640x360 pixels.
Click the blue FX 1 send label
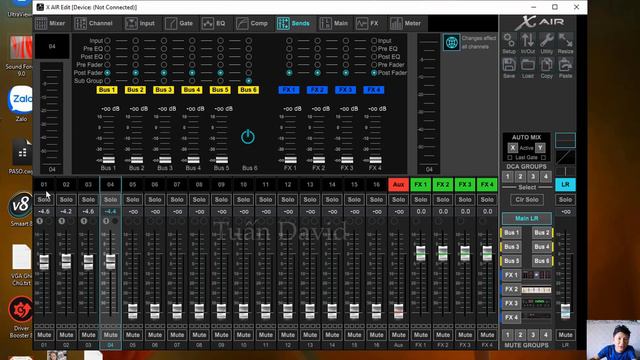pyautogui.click(x=289, y=90)
